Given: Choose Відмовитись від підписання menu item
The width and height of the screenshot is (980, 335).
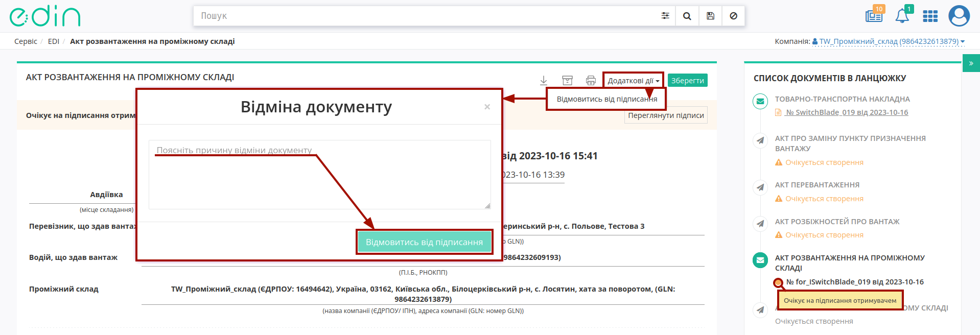Looking at the screenshot, I should (606, 99).
